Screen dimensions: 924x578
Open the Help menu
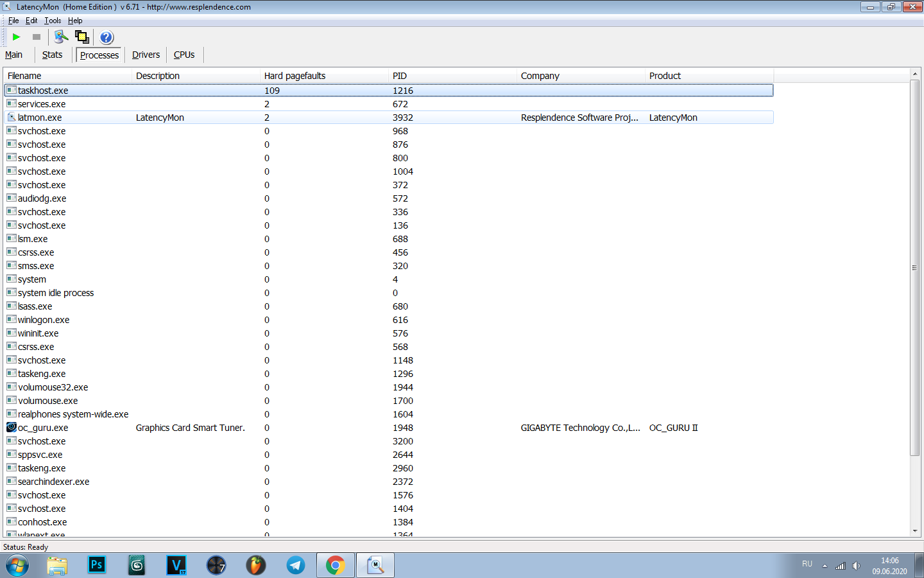pos(75,21)
